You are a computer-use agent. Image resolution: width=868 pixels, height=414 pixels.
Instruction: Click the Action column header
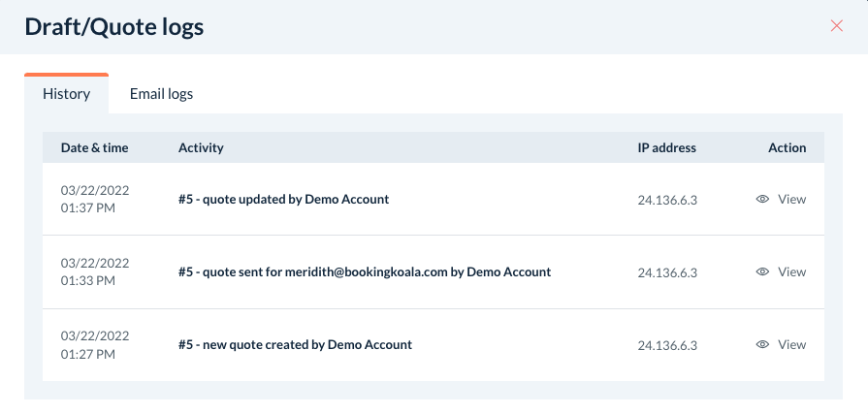pos(787,147)
